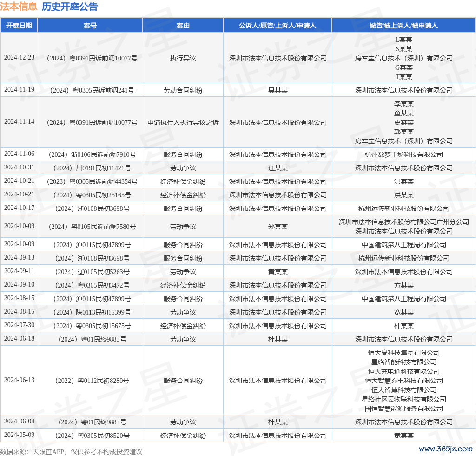Select the date 2024-12-23
Image resolution: width=476 pixels, height=456 pixels.
(19, 57)
